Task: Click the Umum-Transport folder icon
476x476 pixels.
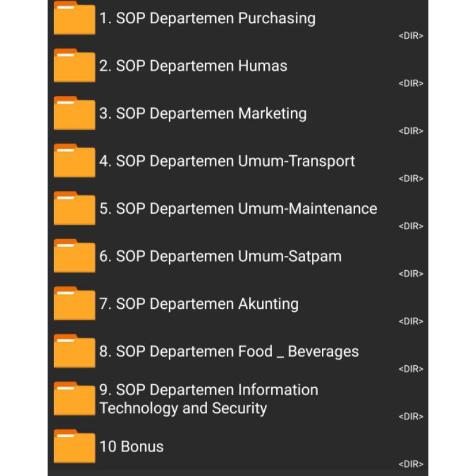Action: coord(74,161)
